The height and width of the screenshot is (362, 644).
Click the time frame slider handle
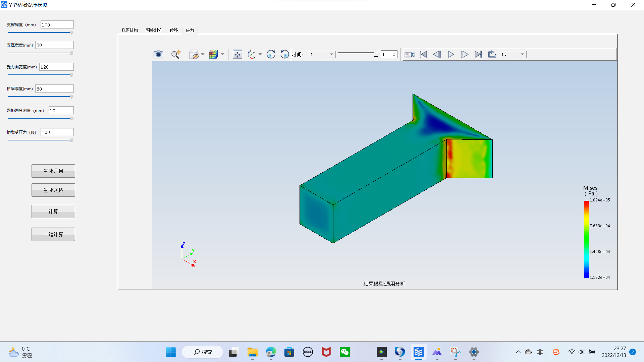376,54
